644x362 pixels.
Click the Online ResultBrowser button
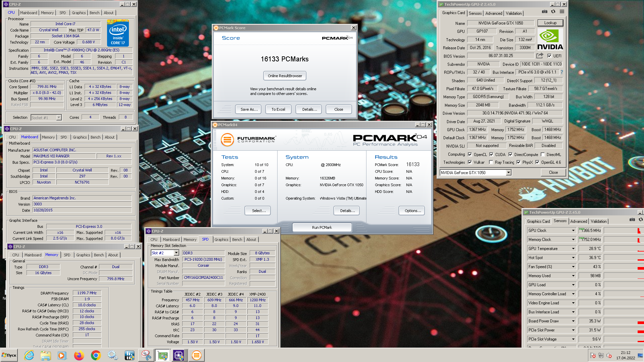(285, 76)
